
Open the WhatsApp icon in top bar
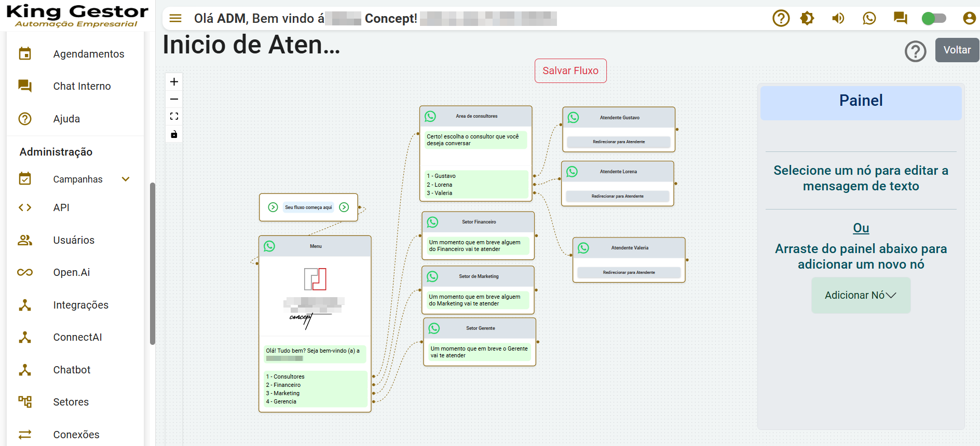(869, 19)
